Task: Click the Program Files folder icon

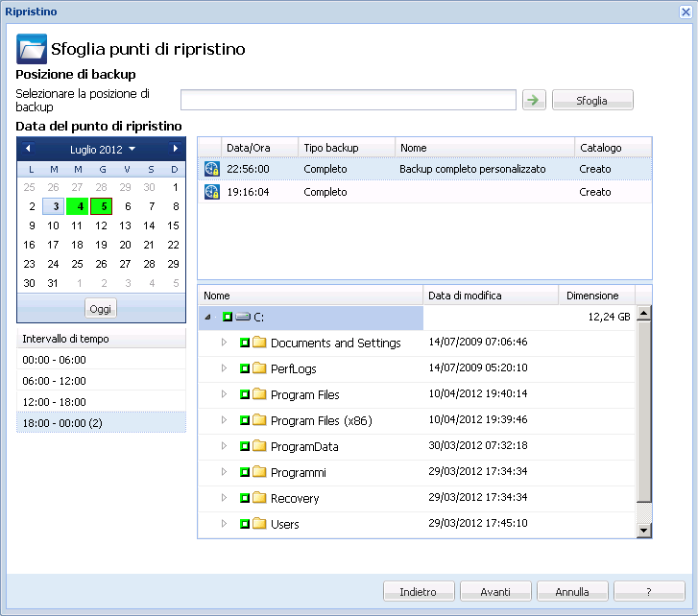Action: click(x=259, y=394)
